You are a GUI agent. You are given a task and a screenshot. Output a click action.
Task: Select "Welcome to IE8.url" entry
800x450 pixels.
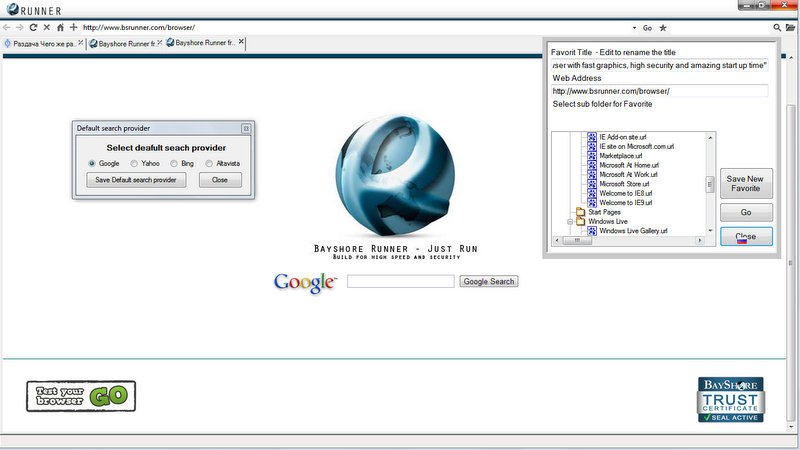click(x=626, y=193)
